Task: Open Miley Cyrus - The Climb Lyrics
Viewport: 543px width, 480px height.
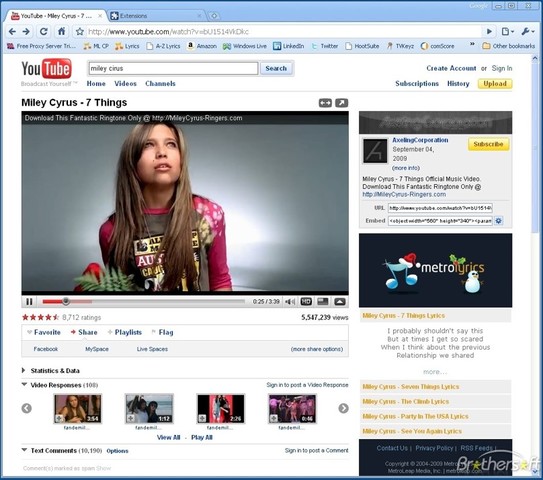Action: tap(406, 401)
